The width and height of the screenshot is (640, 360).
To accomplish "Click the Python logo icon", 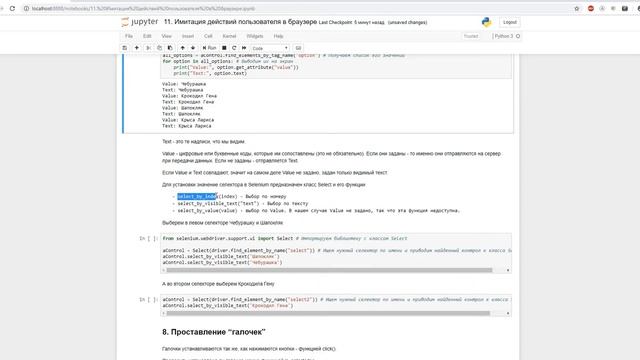I will point(487,22).
